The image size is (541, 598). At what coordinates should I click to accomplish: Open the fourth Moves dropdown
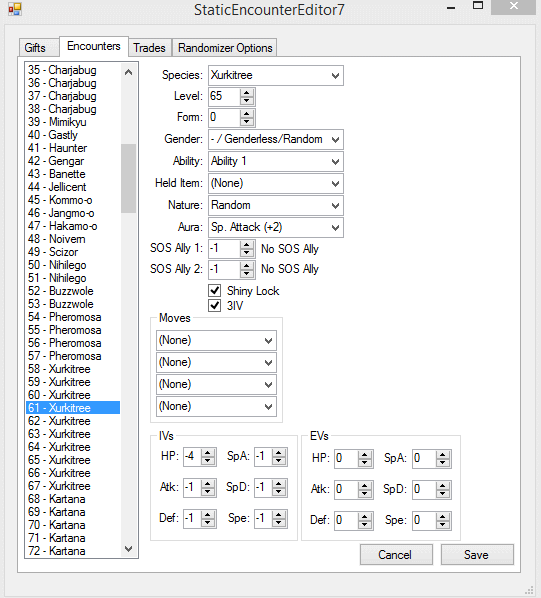coord(216,407)
